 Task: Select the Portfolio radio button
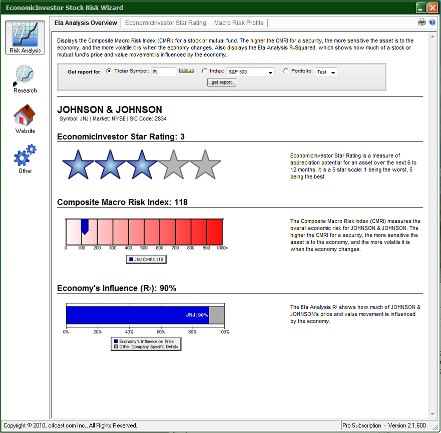pos(286,71)
